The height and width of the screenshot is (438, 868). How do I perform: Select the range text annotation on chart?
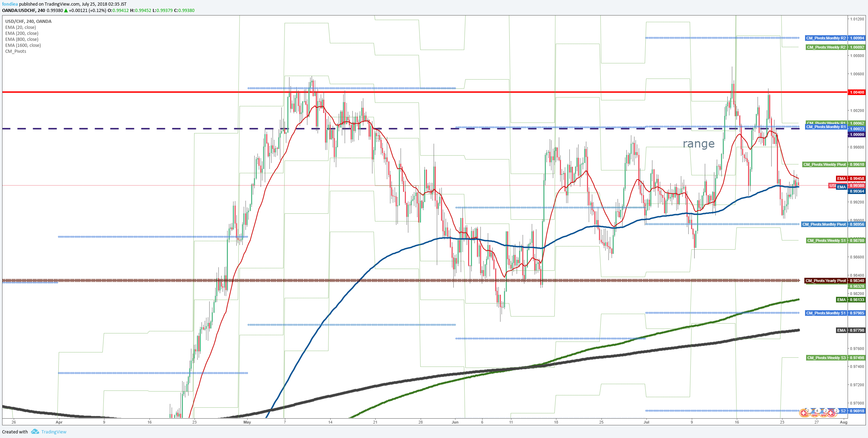click(698, 144)
